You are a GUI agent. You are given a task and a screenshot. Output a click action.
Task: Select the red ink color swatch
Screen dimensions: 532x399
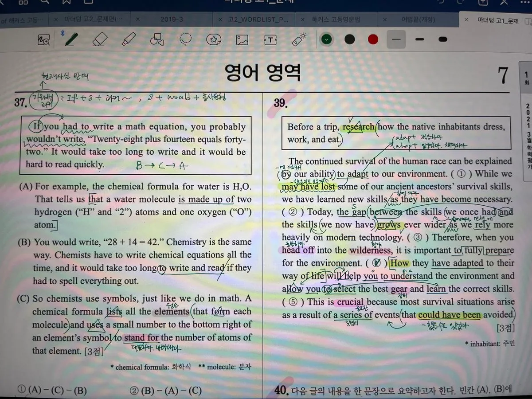[x=372, y=39]
